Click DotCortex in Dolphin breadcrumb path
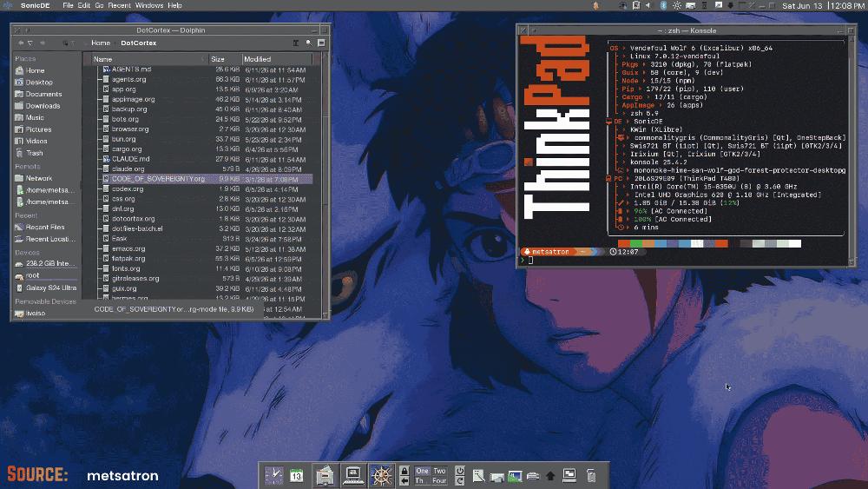 click(138, 43)
